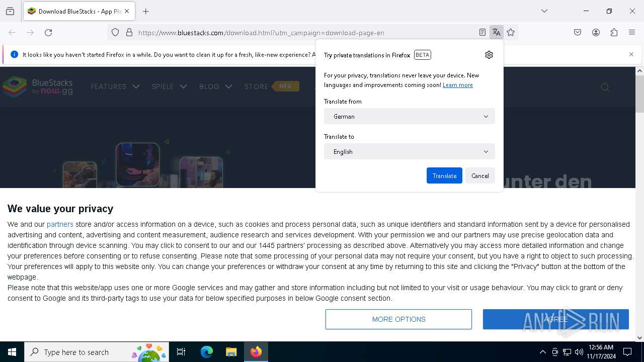Open Windows notification center

click(x=627, y=352)
